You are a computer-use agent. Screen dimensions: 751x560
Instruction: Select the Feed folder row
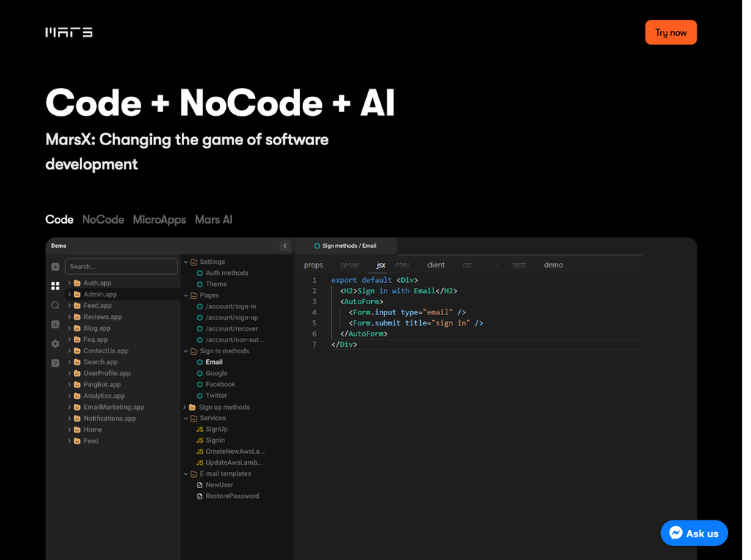click(x=91, y=441)
